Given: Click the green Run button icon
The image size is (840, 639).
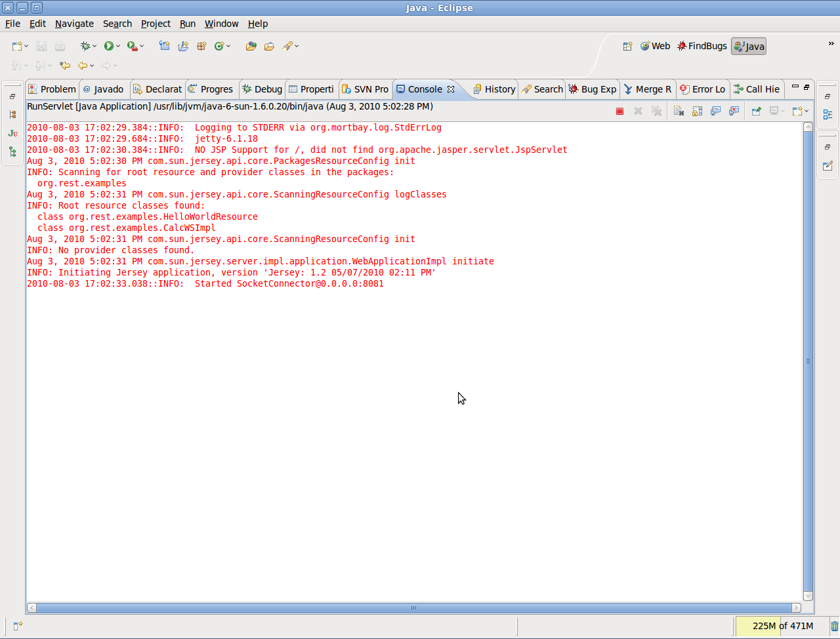Looking at the screenshot, I should (x=108, y=46).
